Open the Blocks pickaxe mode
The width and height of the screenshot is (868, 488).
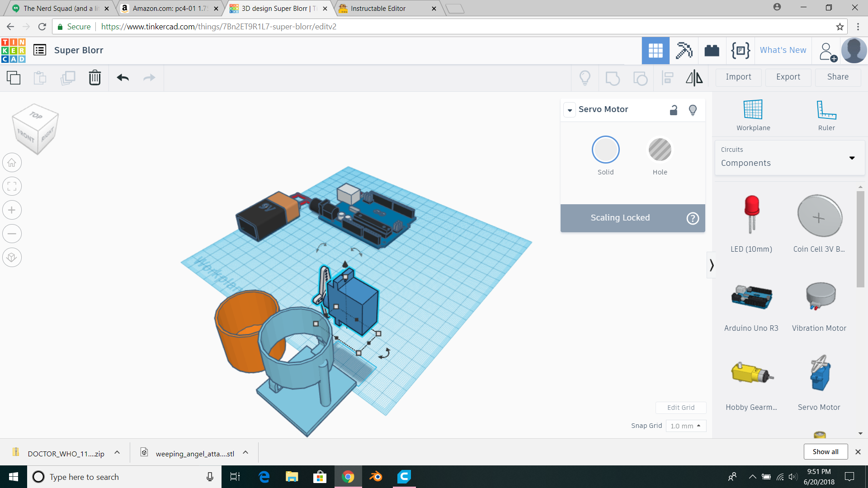(684, 51)
